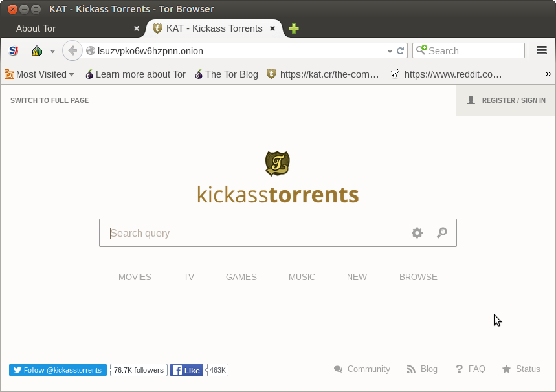Open advanced search gear settings

click(x=417, y=233)
